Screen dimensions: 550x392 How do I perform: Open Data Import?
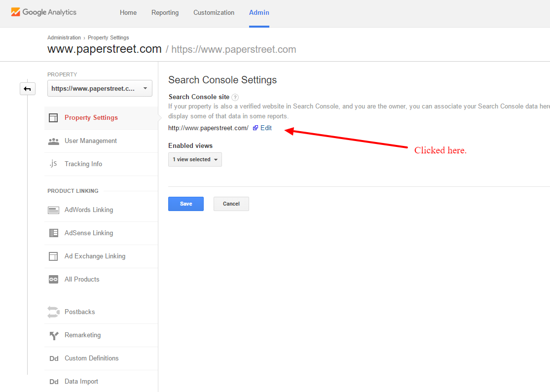click(101, 382)
